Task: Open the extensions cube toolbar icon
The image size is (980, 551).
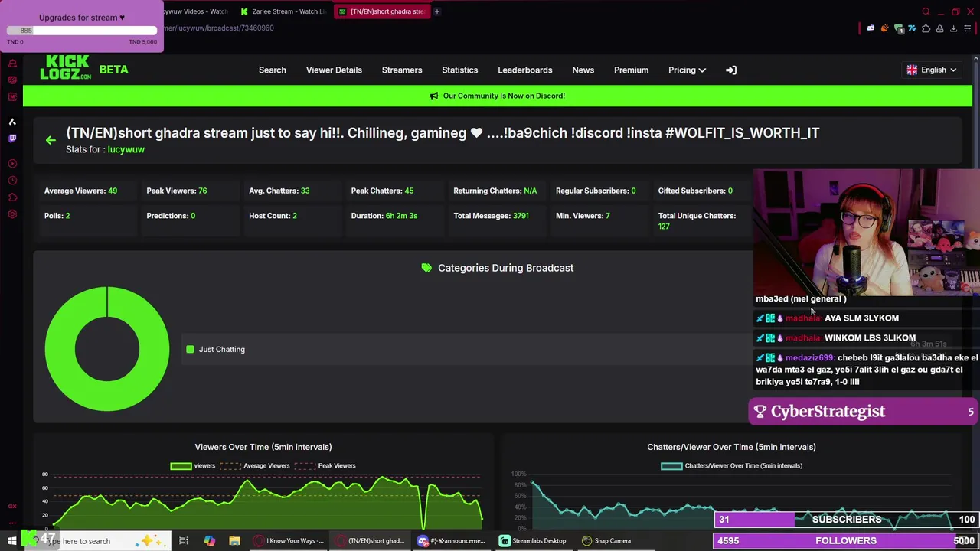Action: click(x=926, y=28)
